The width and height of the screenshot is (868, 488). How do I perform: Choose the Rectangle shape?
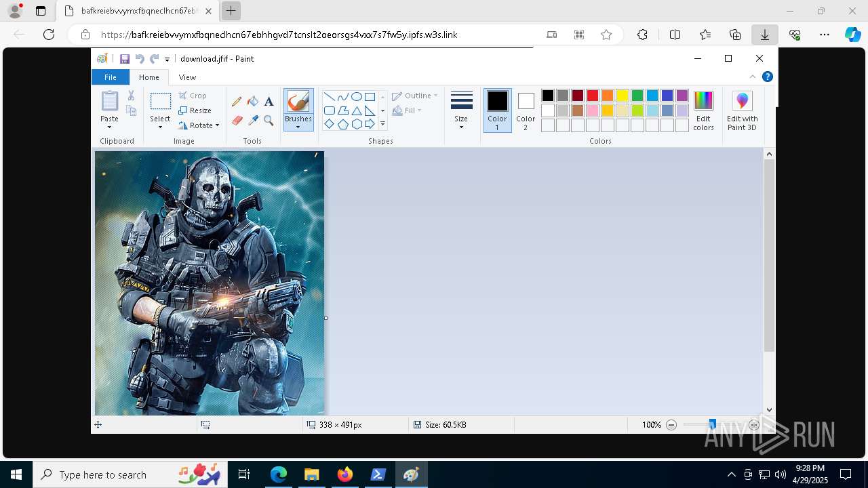[370, 96]
